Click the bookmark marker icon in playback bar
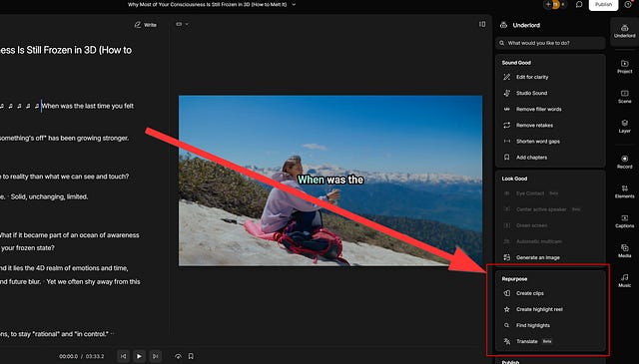 click(x=191, y=356)
